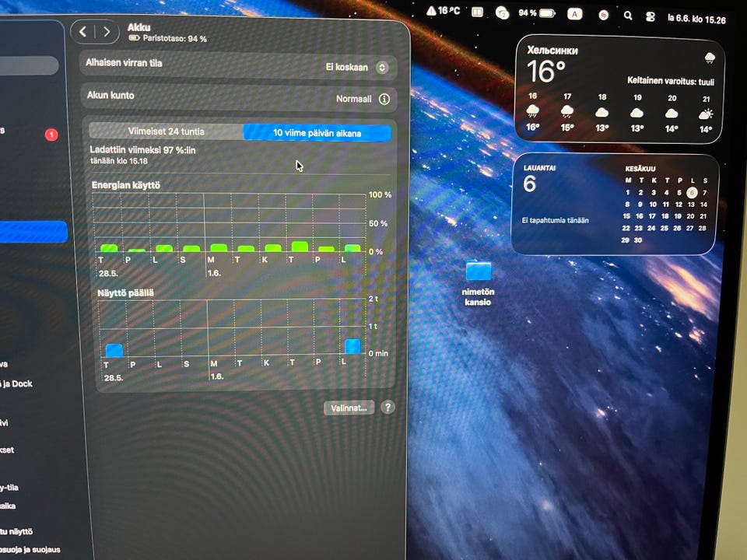Viewport: 747px width, 560px height.
Task: Click date 30 in the calendar widget
Action: [638, 240]
